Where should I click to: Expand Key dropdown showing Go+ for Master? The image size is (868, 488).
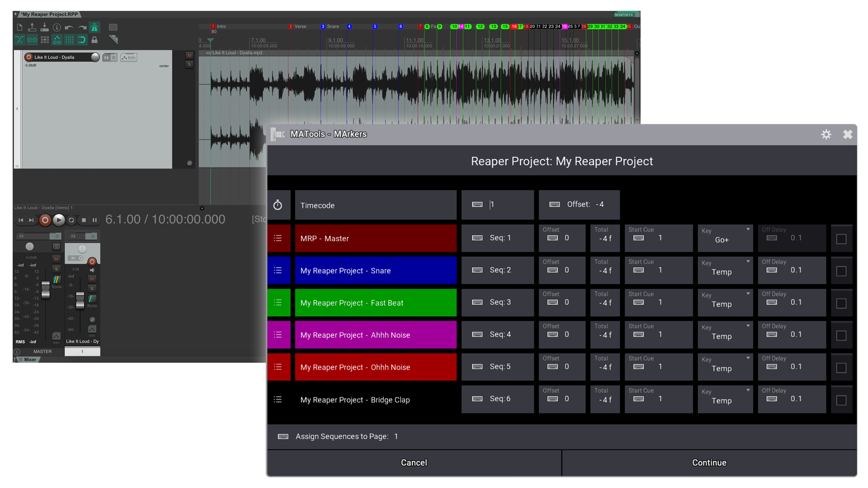[725, 238]
